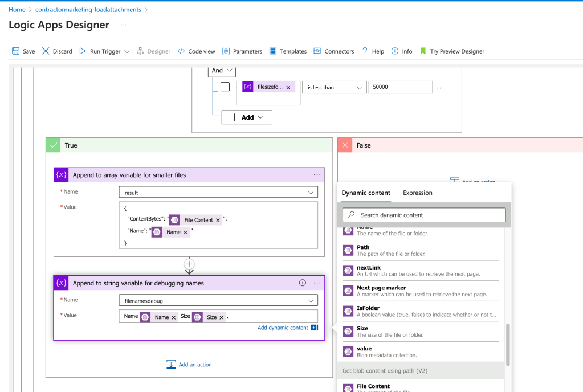Screen dimensions: 583x392
Task: Open the Code view
Action: pyautogui.click(x=196, y=51)
